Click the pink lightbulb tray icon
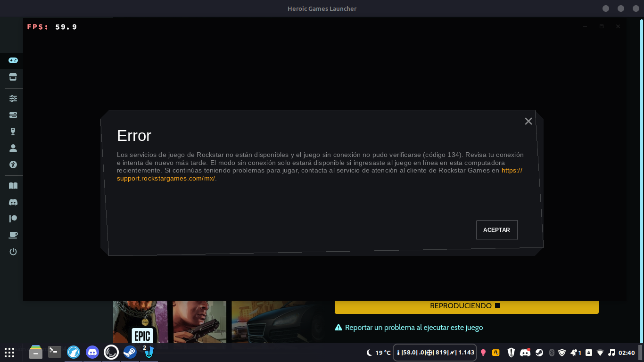This screenshot has width=644, height=362. point(483,353)
